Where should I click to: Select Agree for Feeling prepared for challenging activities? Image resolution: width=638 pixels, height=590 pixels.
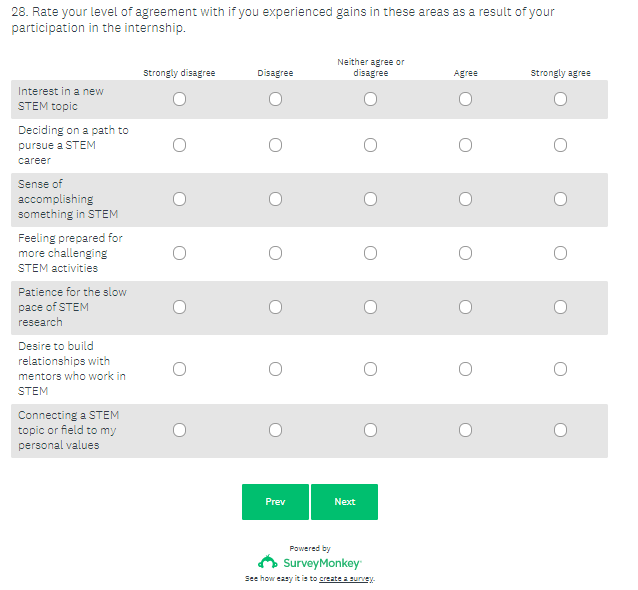[465, 253]
